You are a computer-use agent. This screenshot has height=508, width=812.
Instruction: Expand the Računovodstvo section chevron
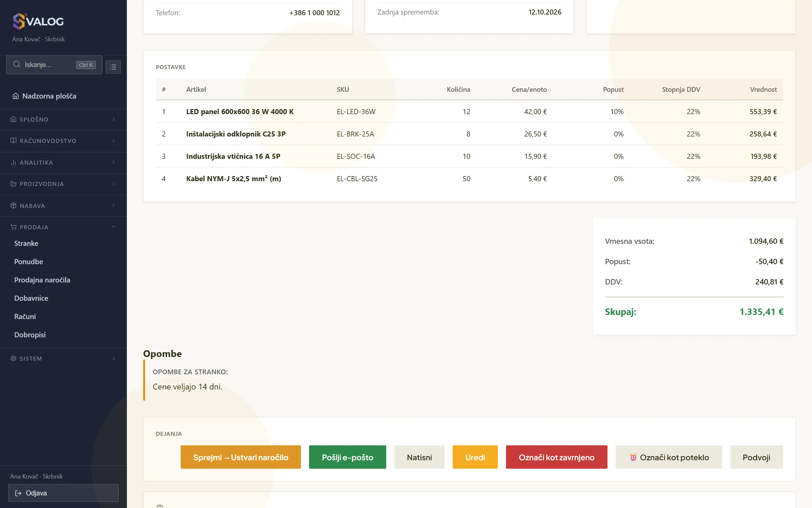114,141
